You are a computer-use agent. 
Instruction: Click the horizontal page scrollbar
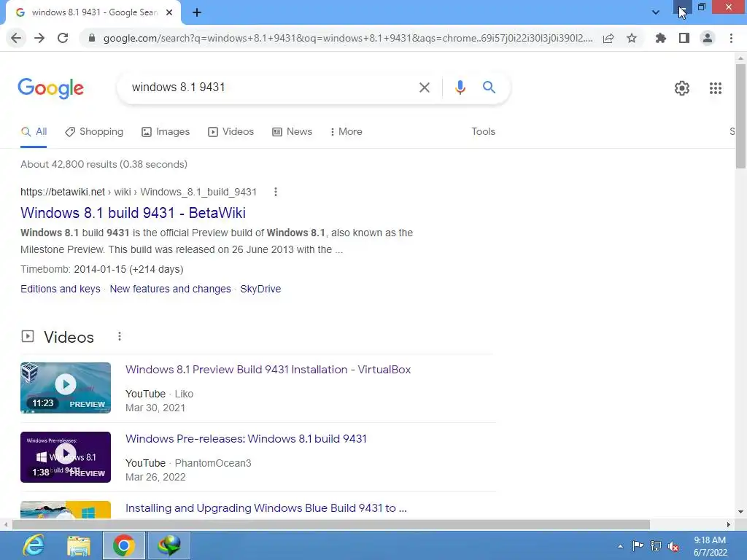coord(330,524)
